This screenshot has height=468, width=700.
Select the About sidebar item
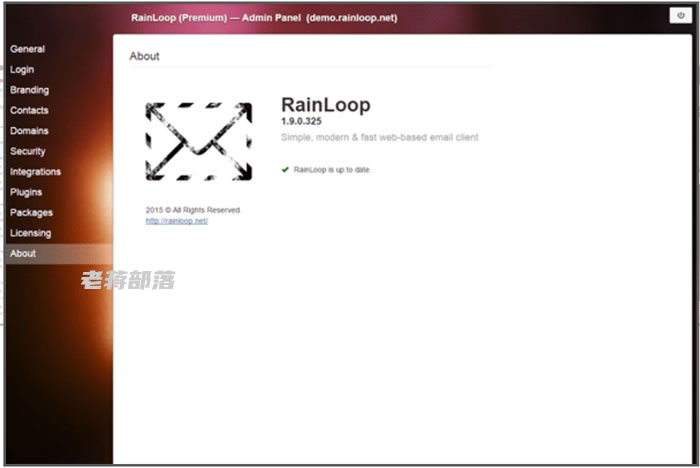[x=59, y=254]
